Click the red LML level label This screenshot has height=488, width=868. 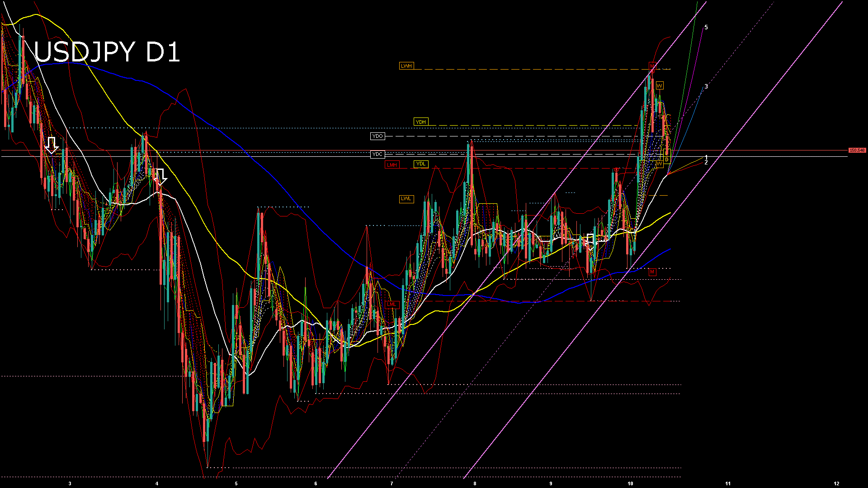[x=392, y=305]
